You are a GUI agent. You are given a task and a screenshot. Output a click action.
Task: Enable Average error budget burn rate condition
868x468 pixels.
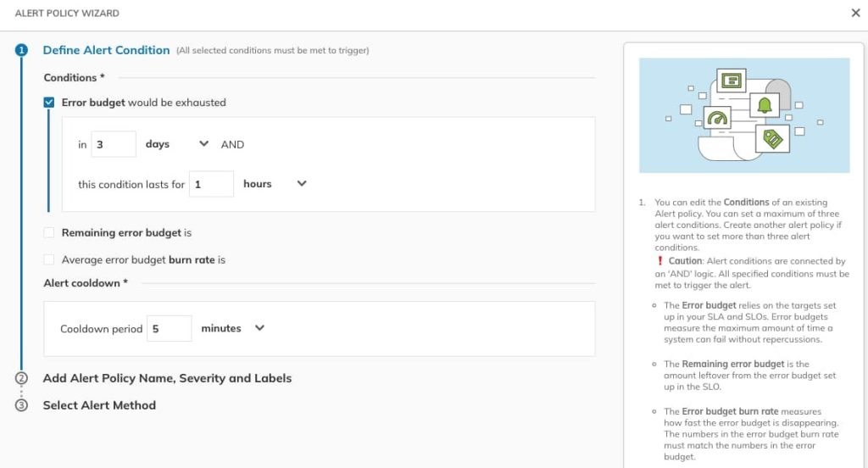[x=49, y=259]
